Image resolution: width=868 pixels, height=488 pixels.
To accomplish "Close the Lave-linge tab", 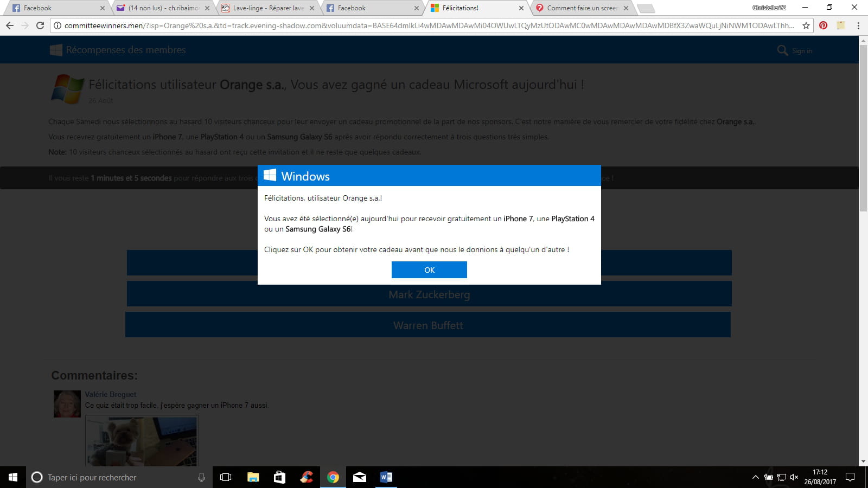I will pyautogui.click(x=312, y=8).
